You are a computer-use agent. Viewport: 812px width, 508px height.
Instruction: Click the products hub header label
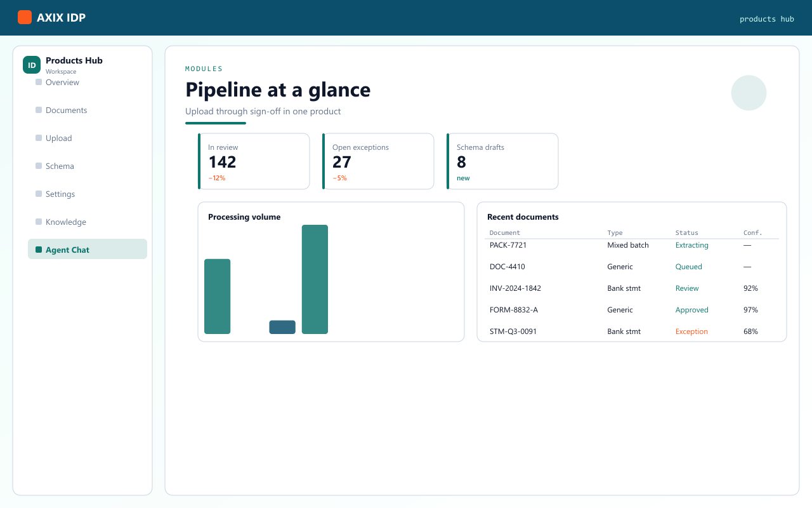coord(767,19)
